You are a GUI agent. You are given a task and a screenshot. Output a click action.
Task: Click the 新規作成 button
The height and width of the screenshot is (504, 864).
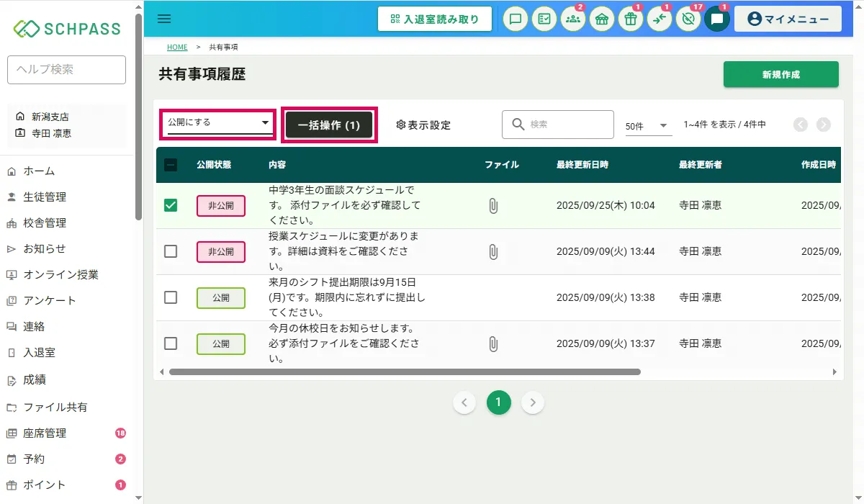[x=780, y=74]
